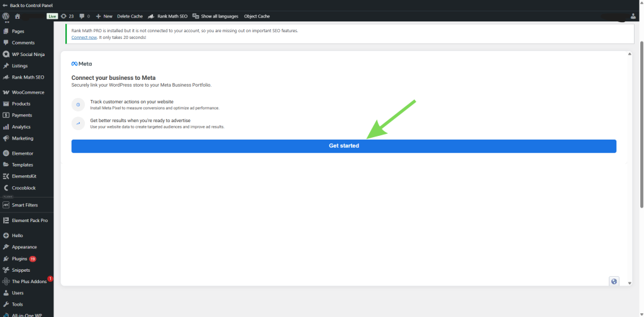Click the Plugins plug icon
This screenshot has width=644, height=317.
[x=6, y=259]
